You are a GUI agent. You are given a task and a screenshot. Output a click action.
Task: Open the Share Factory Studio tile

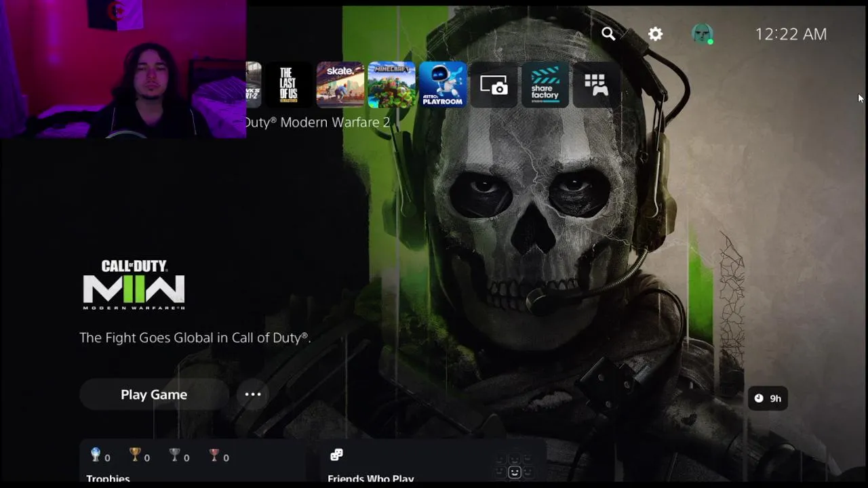pyautogui.click(x=545, y=85)
